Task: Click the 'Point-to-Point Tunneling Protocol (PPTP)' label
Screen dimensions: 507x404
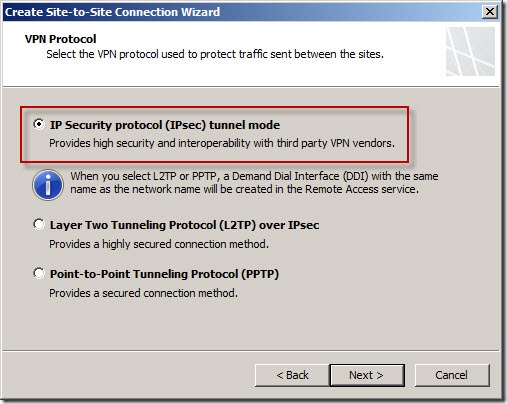Action: [x=164, y=274]
